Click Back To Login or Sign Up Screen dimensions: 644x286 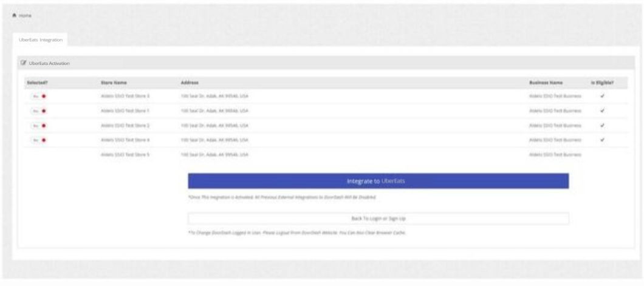(379, 219)
